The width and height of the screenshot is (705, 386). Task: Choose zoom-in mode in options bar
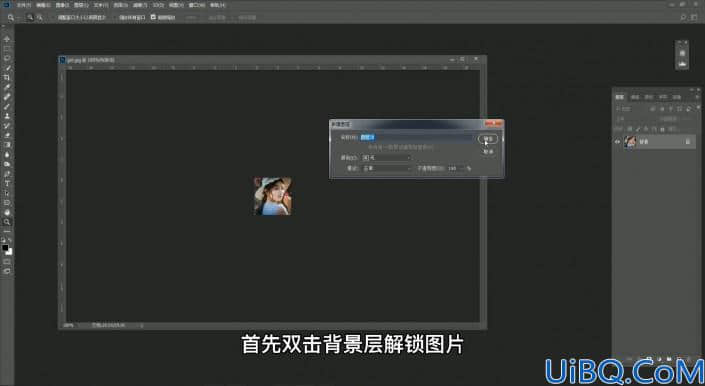30,18
